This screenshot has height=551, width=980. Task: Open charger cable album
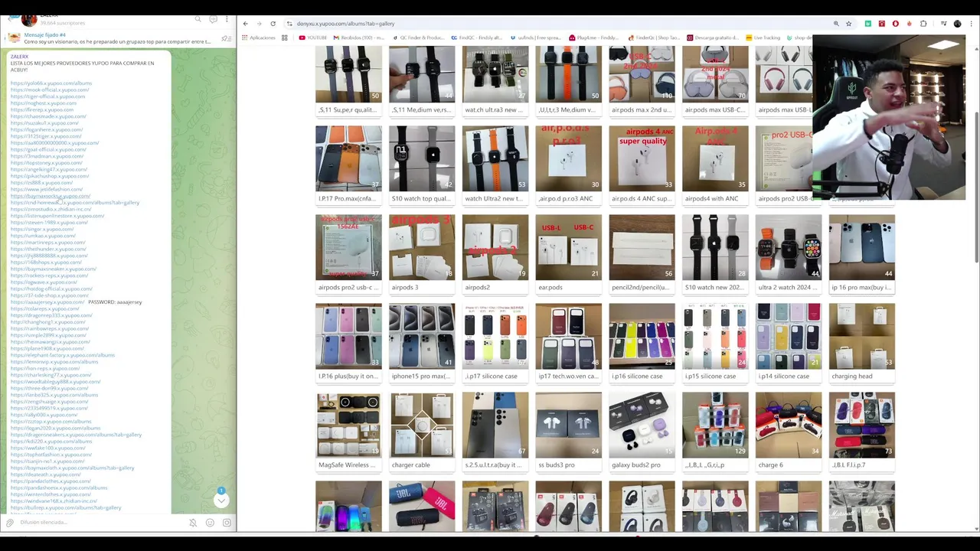pos(421,431)
